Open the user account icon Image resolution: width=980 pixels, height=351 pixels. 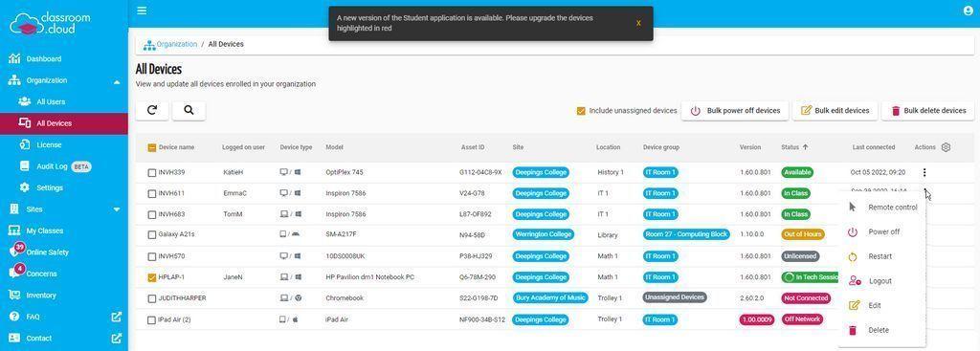[x=969, y=11]
